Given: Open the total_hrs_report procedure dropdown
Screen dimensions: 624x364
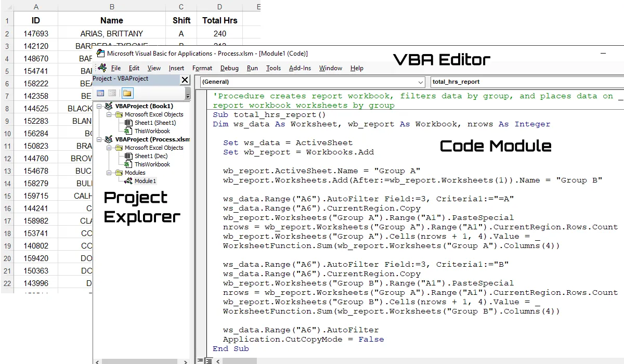Looking at the screenshot, I should (527, 82).
